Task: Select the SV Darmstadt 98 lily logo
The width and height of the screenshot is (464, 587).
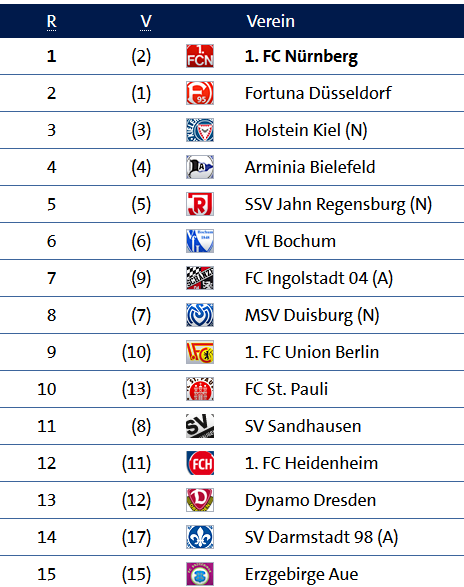Action: tap(200, 537)
